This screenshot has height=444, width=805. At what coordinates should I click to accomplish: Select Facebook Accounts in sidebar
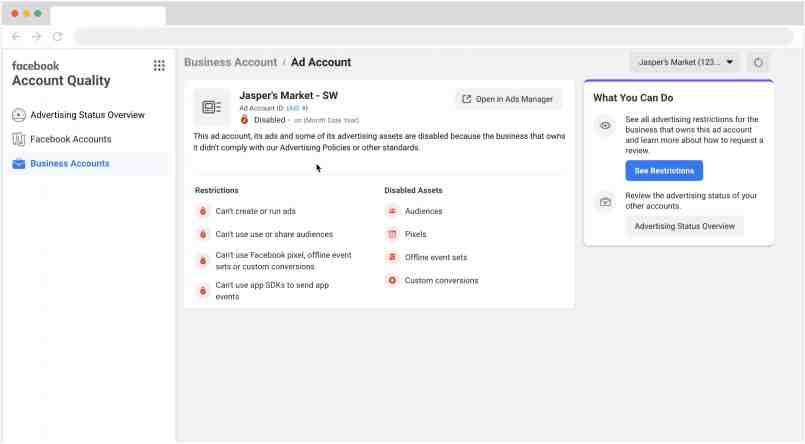click(70, 139)
